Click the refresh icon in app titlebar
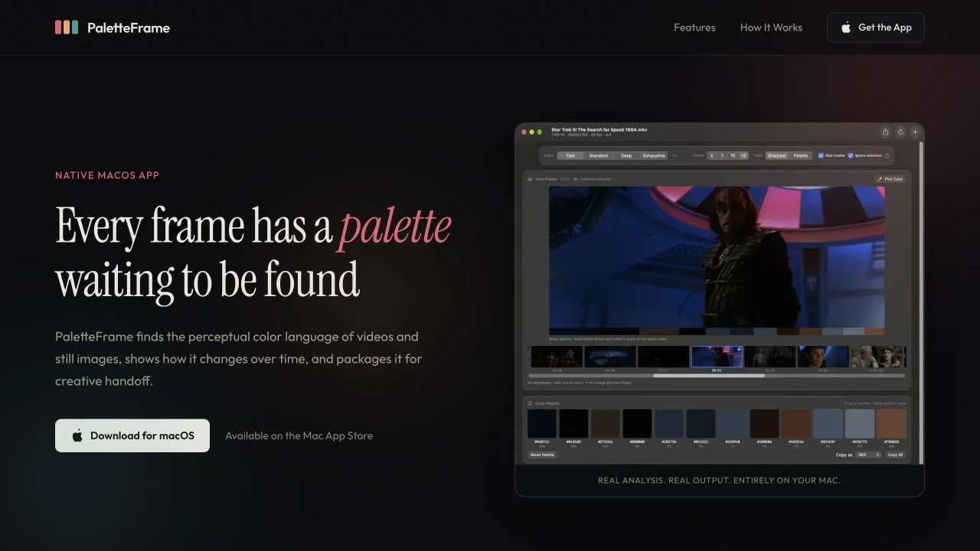The height and width of the screenshot is (551, 980). (900, 132)
